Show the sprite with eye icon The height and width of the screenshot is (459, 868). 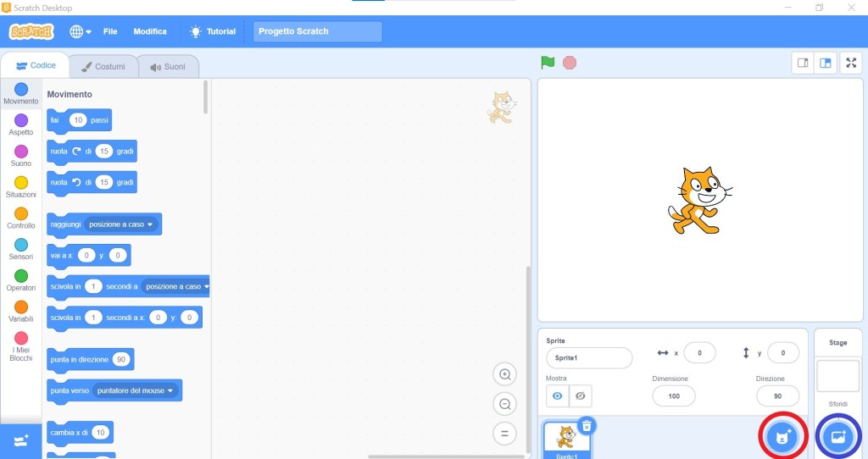558,395
